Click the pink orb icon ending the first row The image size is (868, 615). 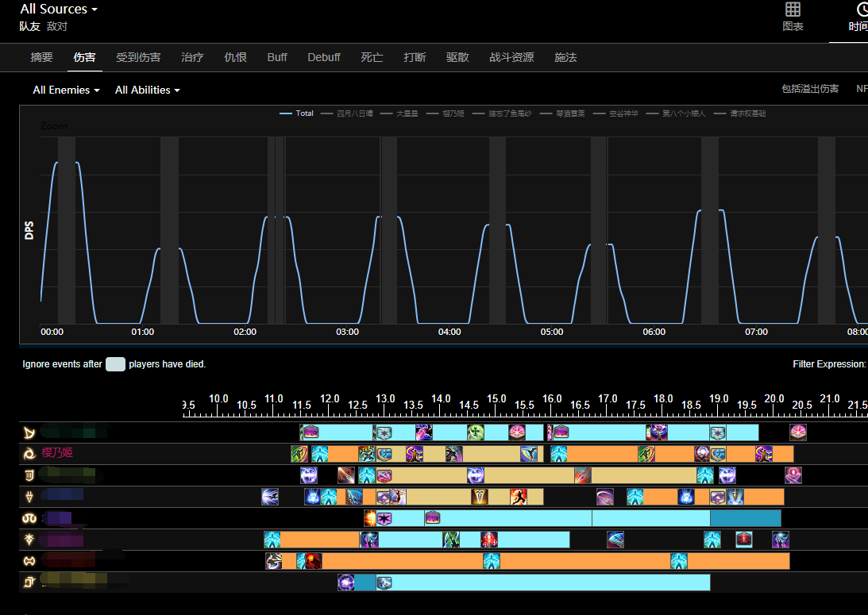[798, 432]
